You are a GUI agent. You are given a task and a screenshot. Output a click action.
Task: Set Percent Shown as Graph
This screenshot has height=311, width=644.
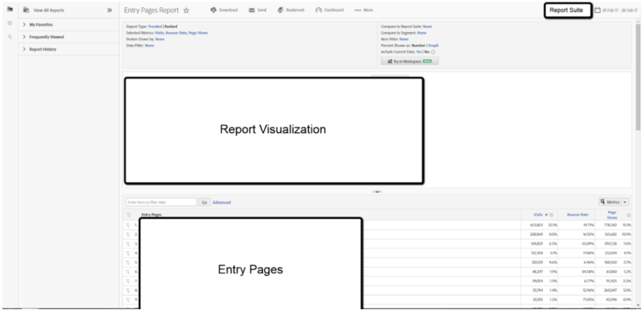[434, 45]
